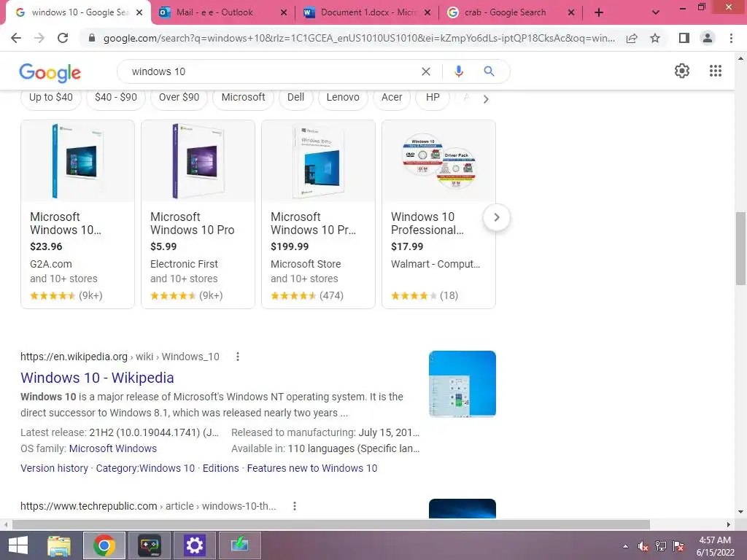Open Wikipedia result thumbnail image
This screenshot has height=560, width=747.
click(462, 384)
